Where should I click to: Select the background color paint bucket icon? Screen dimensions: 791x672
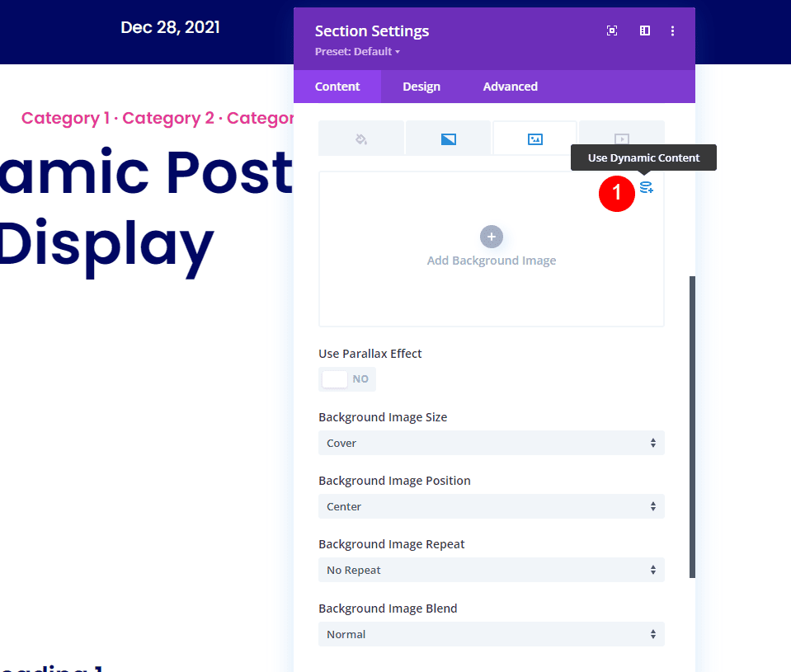point(360,138)
